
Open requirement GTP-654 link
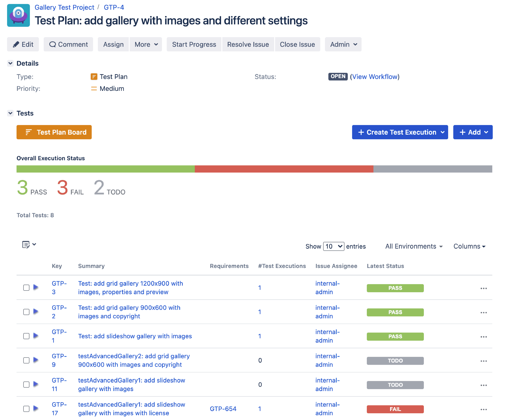pos(223,409)
